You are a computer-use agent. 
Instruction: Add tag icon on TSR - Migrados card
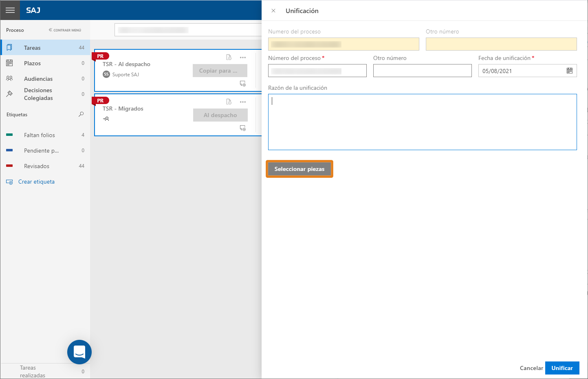(243, 128)
